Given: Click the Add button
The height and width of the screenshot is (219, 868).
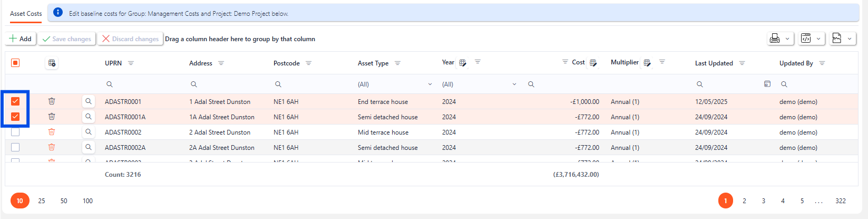Looking at the screenshot, I should click(x=21, y=39).
